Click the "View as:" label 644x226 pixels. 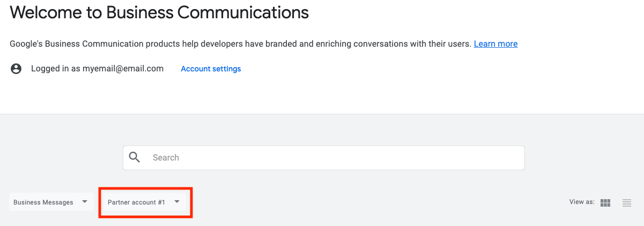pyautogui.click(x=582, y=202)
